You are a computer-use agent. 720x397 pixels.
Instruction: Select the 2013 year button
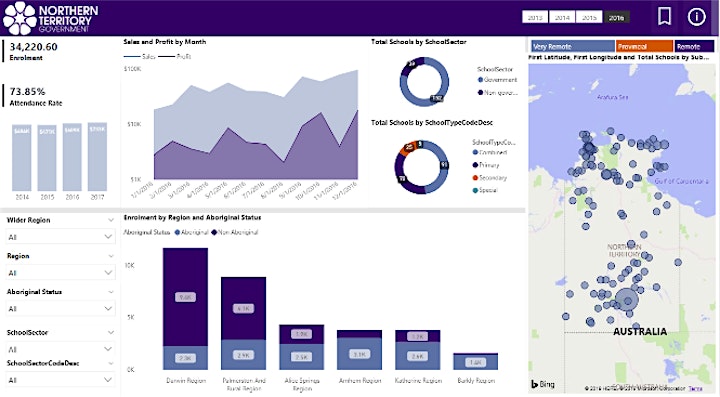pyautogui.click(x=535, y=17)
